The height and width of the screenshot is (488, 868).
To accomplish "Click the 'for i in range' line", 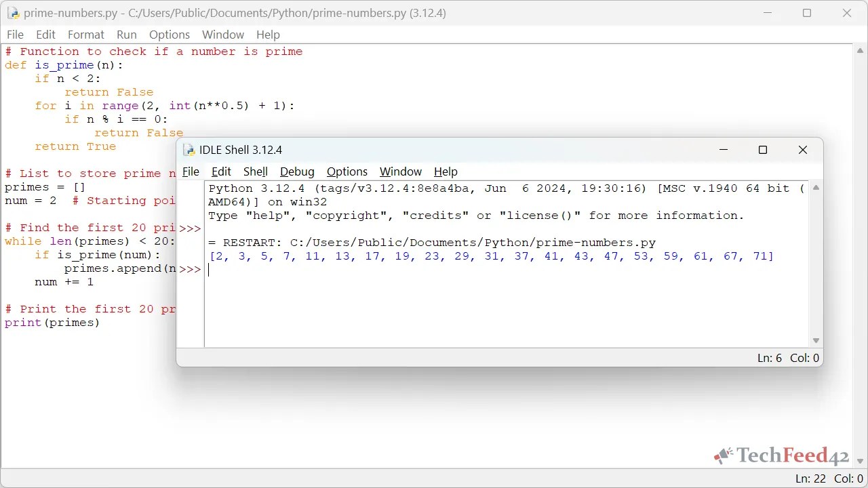I will [x=165, y=106].
